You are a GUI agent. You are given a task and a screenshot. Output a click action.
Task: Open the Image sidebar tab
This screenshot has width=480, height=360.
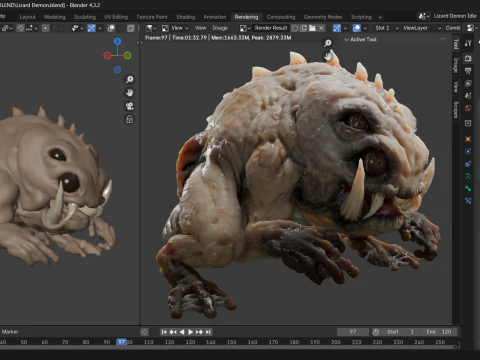[x=456, y=65]
